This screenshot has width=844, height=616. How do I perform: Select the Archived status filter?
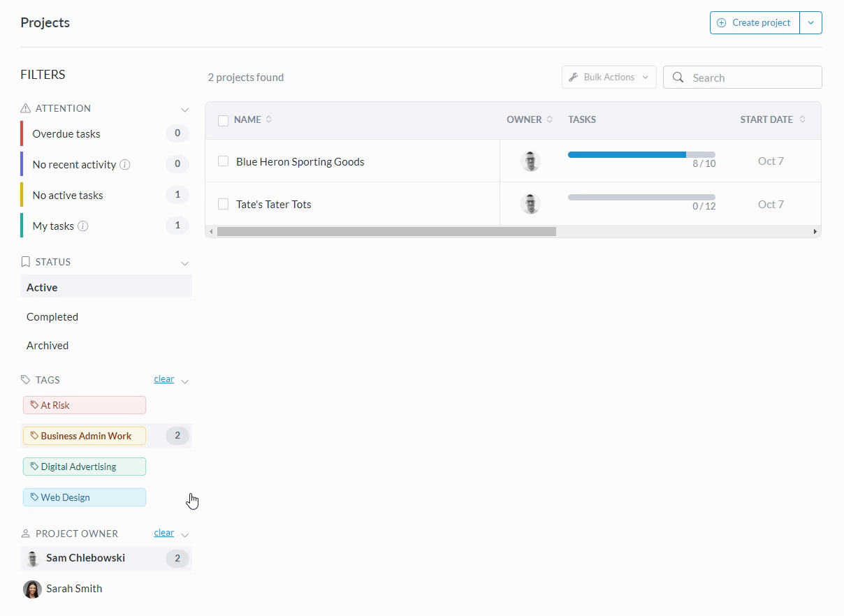(48, 346)
